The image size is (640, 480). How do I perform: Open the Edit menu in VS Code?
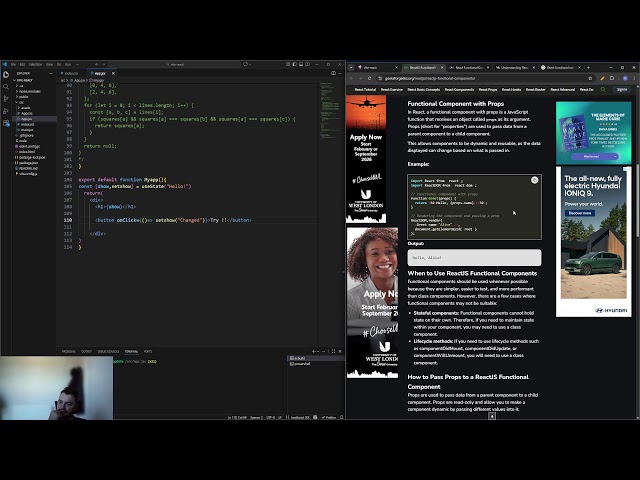(22, 64)
